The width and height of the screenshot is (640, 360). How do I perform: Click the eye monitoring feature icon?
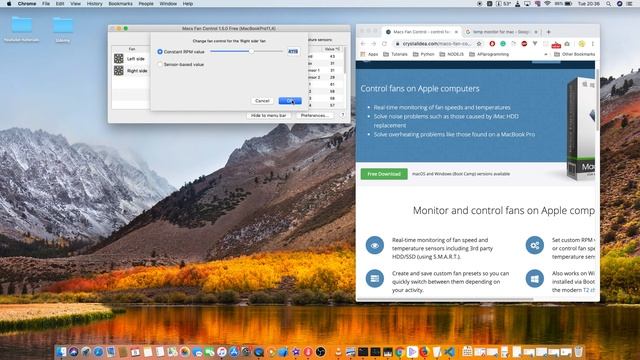[374, 245]
